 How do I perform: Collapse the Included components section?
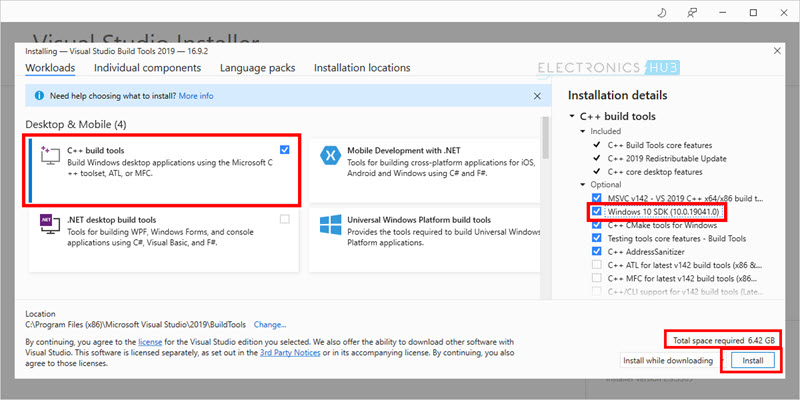pos(583,131)
